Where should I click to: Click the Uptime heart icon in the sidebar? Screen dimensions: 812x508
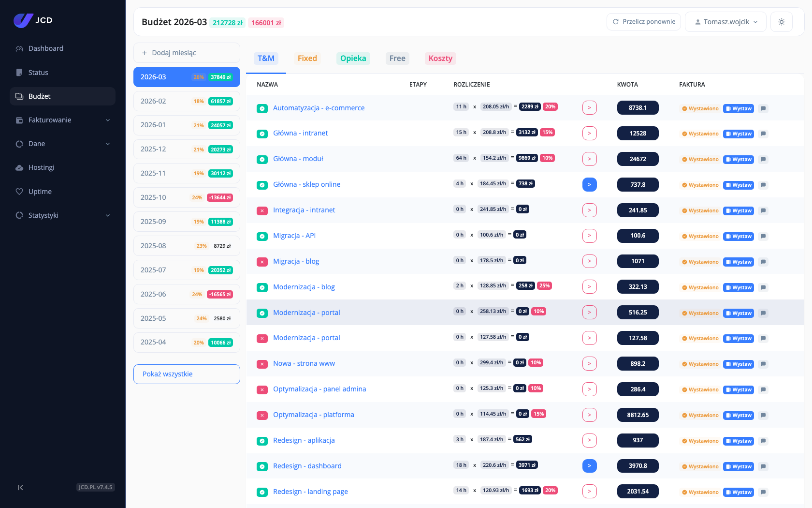point(19,192)
